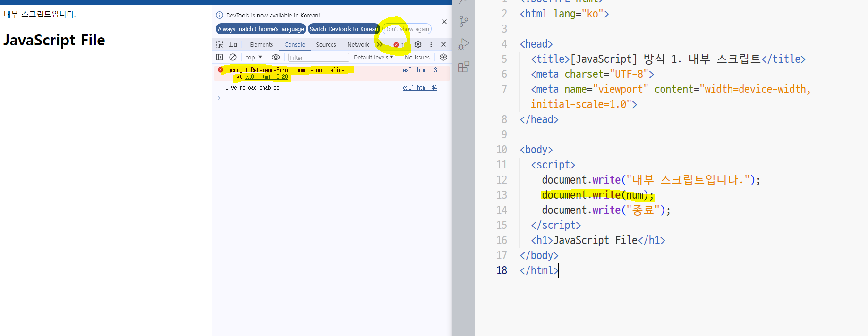Click the <body> opening tag line
Viewport: 868px width, 336px height.
(536, 150)
